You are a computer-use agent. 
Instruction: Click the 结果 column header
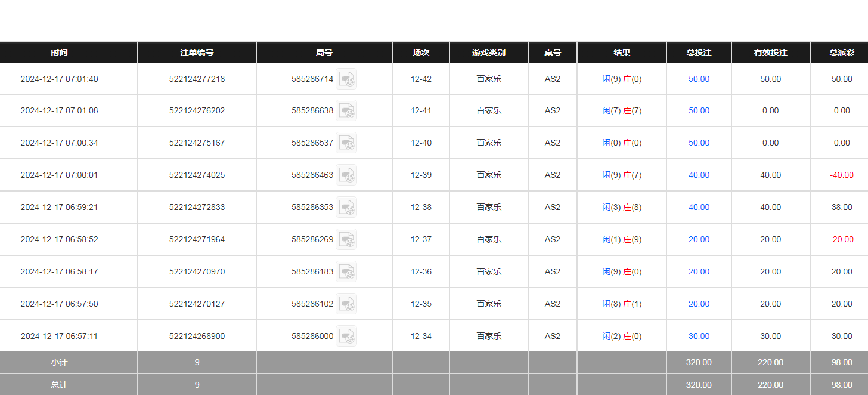tap(622, 53)
